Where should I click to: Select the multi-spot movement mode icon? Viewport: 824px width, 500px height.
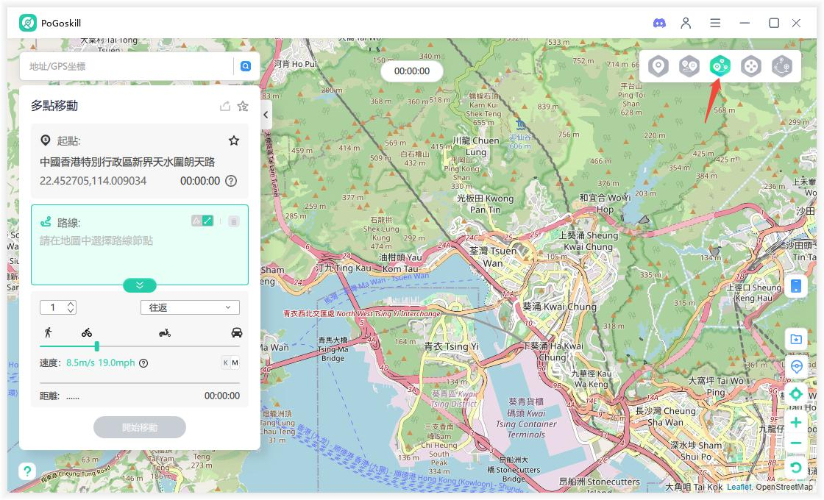click(719, 67)
